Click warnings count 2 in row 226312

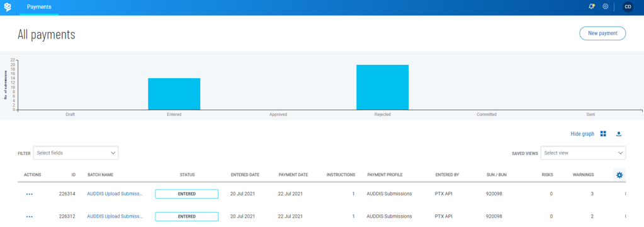click(x=592, y=216)
